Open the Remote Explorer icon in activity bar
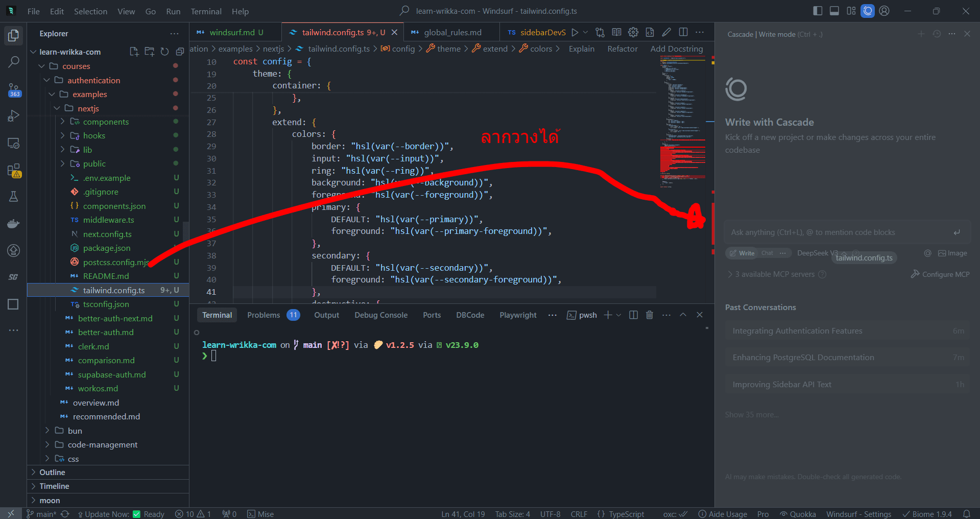This screenshot has width=980, height=519. pyautogui.click(x=14, y=144)
